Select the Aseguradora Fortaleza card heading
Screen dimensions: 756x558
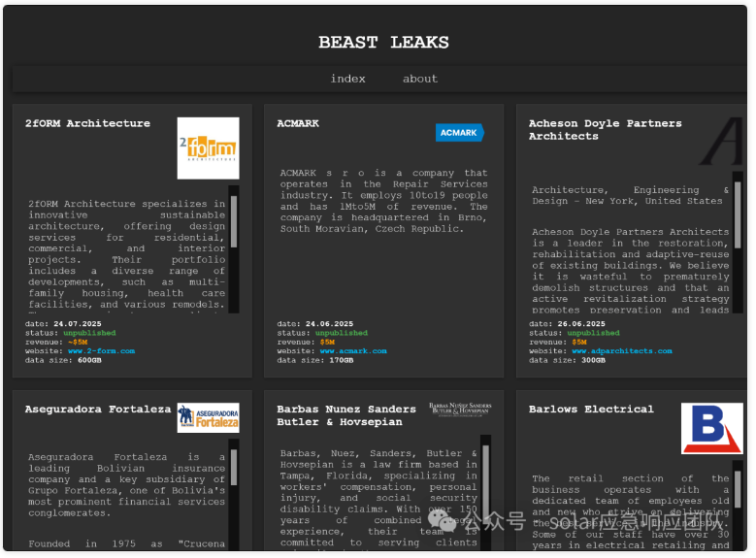tap(98, 410)
